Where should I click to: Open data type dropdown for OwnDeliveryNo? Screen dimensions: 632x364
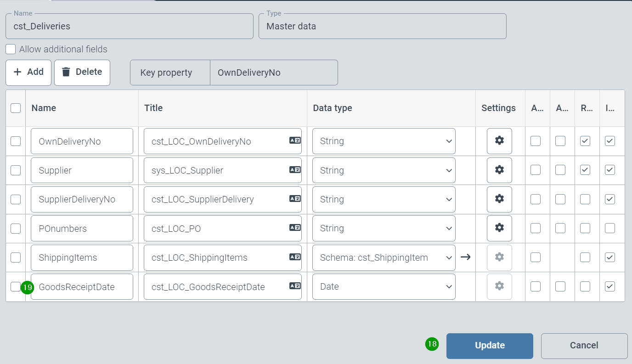[x=384, y=141]
